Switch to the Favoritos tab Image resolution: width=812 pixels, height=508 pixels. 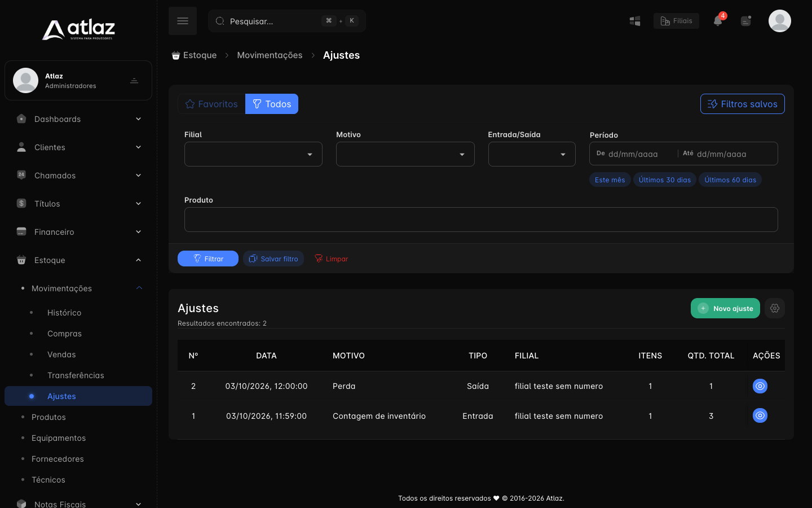coord(211,104)
